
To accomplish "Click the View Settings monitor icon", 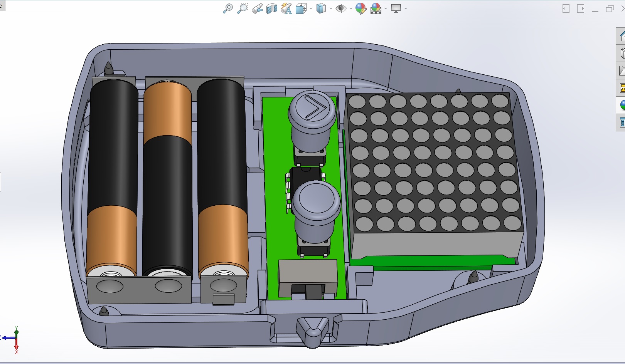I will click(396, 8).
